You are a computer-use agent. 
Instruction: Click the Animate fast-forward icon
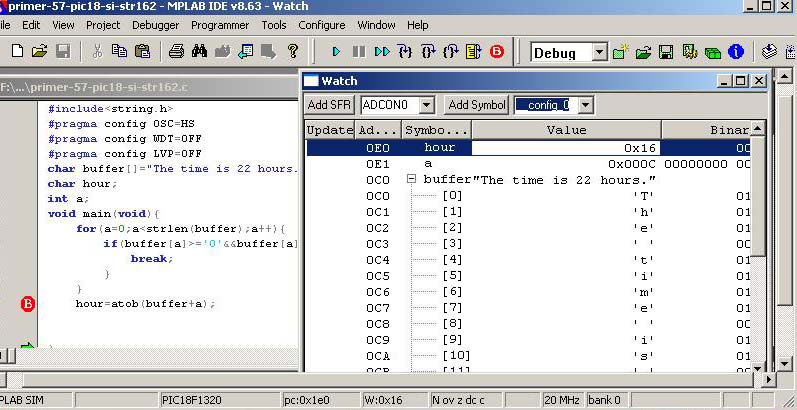pos(382,51)
